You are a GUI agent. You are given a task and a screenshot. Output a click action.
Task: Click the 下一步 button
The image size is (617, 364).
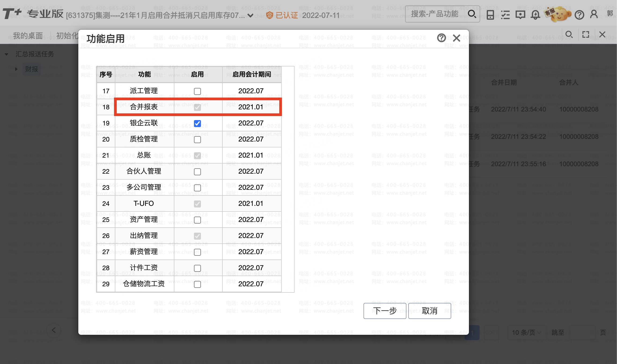[x=385, y=311]
